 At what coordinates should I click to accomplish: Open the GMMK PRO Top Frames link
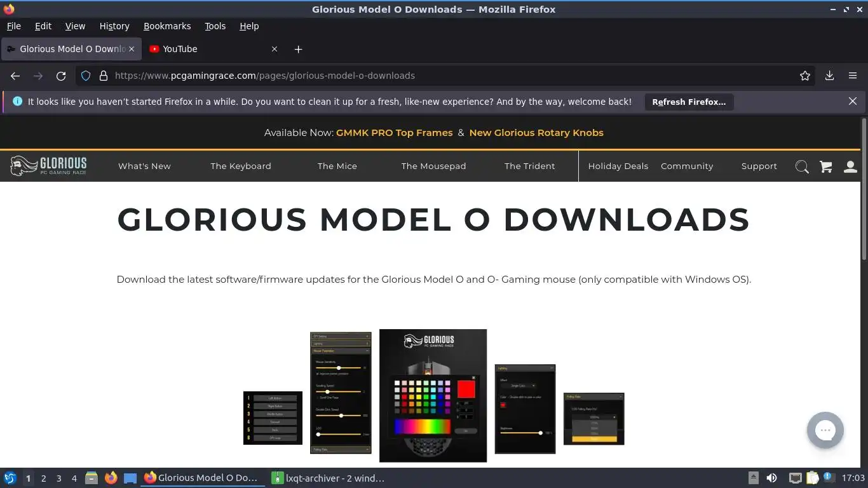click(394, 133)
